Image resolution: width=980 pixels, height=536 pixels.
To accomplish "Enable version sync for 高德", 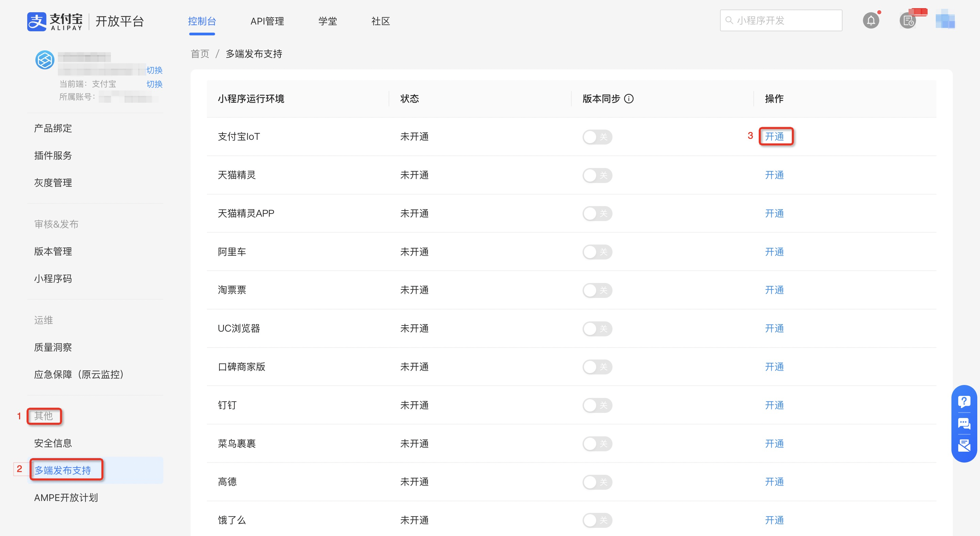I will coord(597,482).
